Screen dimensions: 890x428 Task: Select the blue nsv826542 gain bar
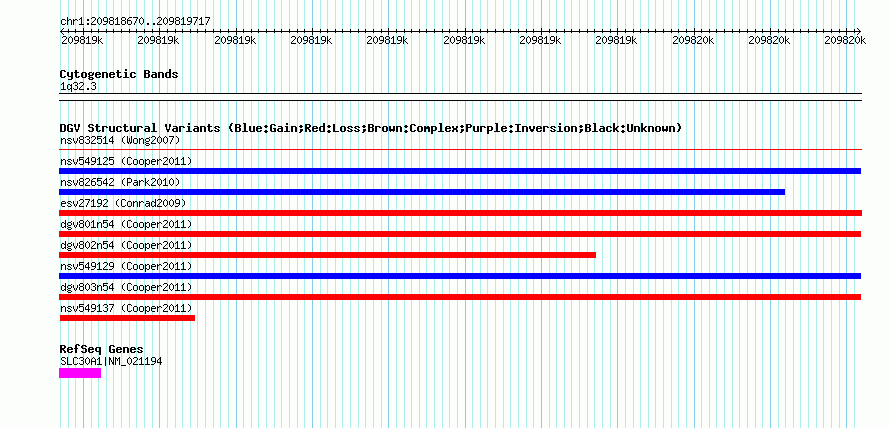pos(422,192)
